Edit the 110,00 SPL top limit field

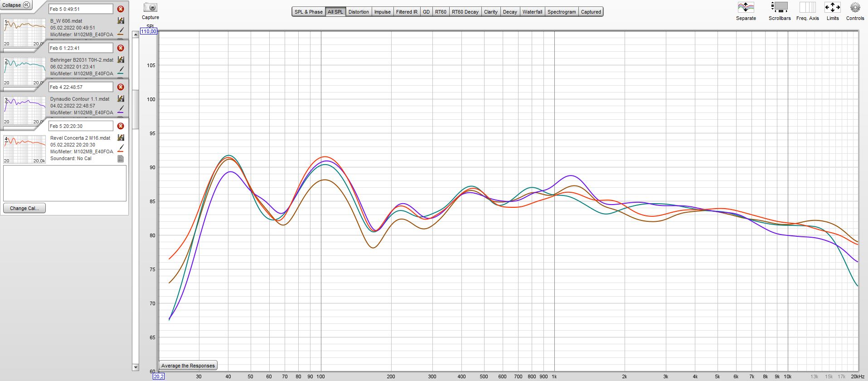tap(149, 31)
